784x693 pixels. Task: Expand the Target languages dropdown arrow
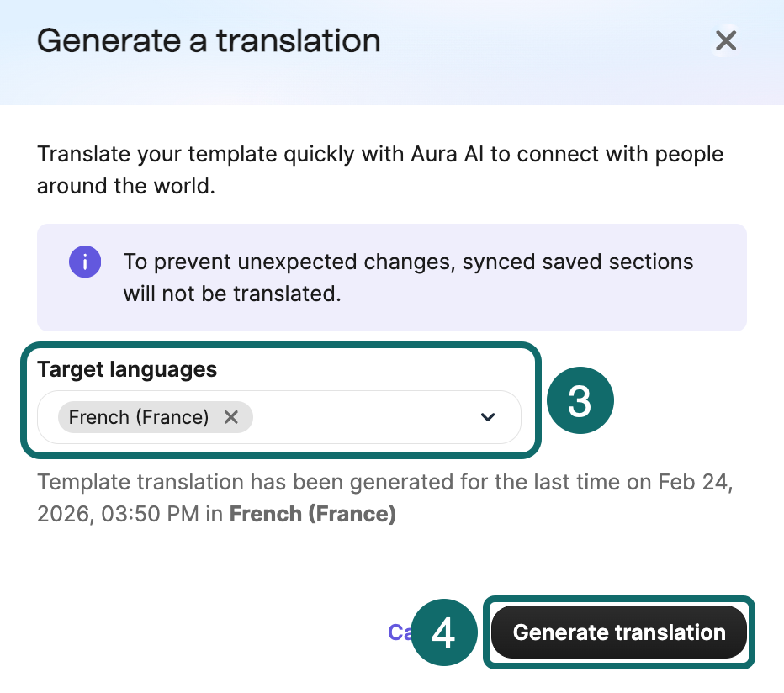click(x=487, y=417)
